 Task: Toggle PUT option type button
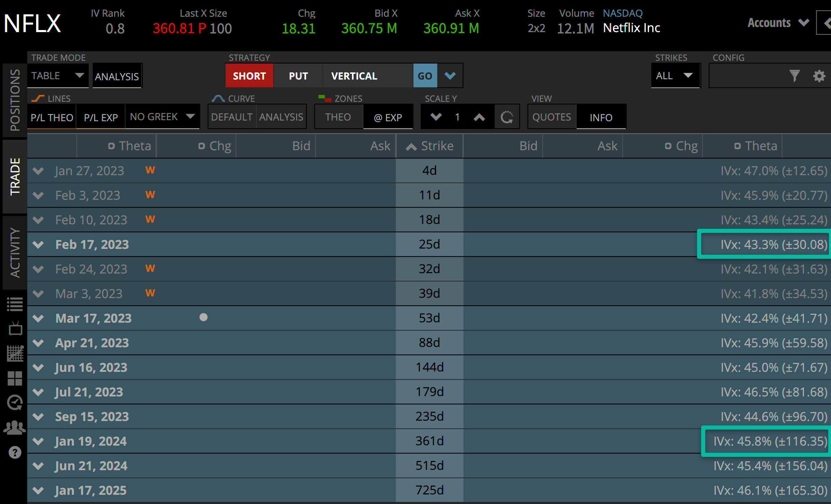[298, 76]
